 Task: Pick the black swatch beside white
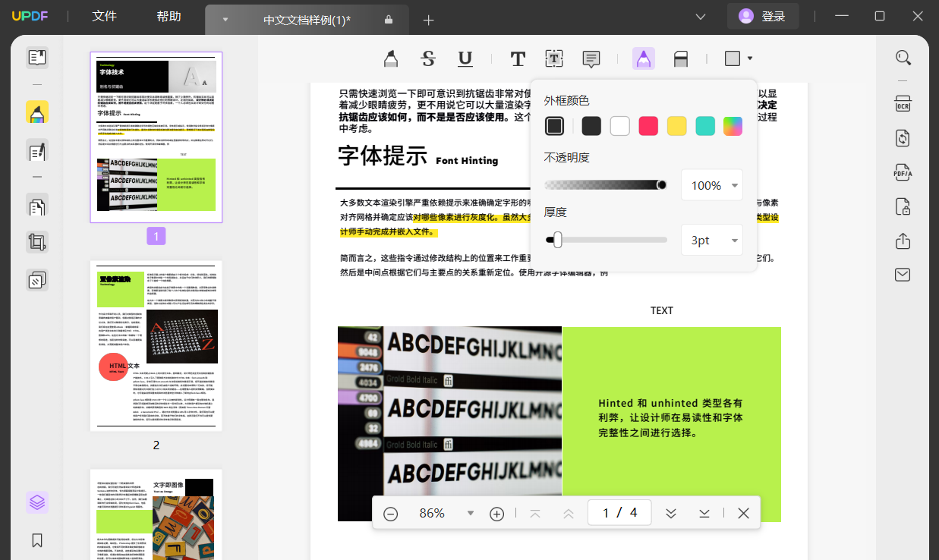click(x=591, y=126)
